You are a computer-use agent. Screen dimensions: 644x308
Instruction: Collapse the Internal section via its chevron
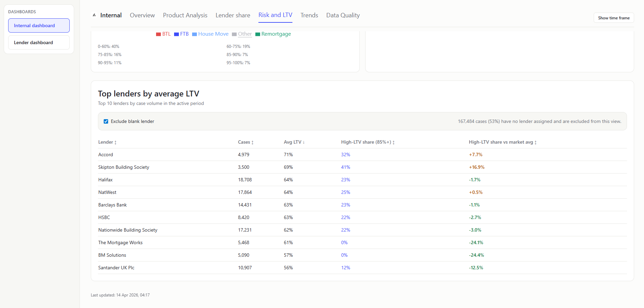pos(94,15)
